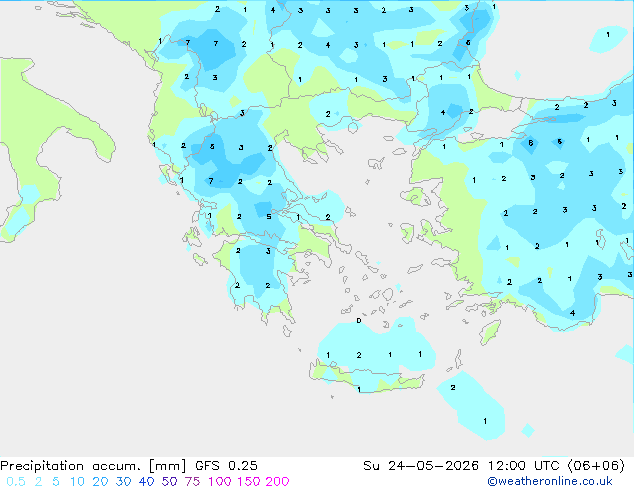Click the 30 mm legend value
The image size is (634, 490).
(123, 482)
